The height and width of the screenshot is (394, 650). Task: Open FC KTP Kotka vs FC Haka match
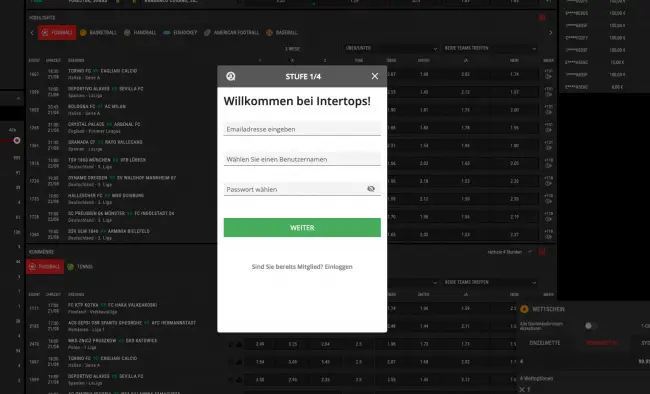112,305
